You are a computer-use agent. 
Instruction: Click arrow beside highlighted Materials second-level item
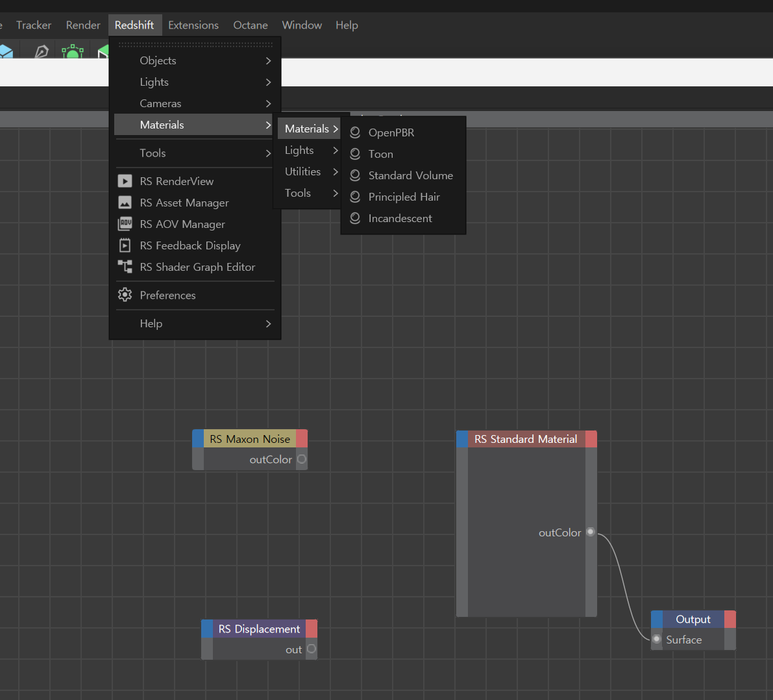coord(336,129)
